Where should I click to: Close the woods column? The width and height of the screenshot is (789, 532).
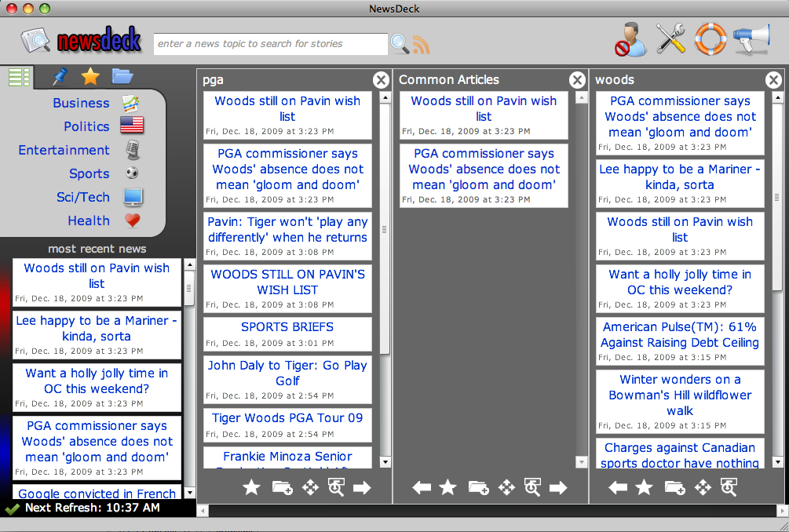pos(773,80)
